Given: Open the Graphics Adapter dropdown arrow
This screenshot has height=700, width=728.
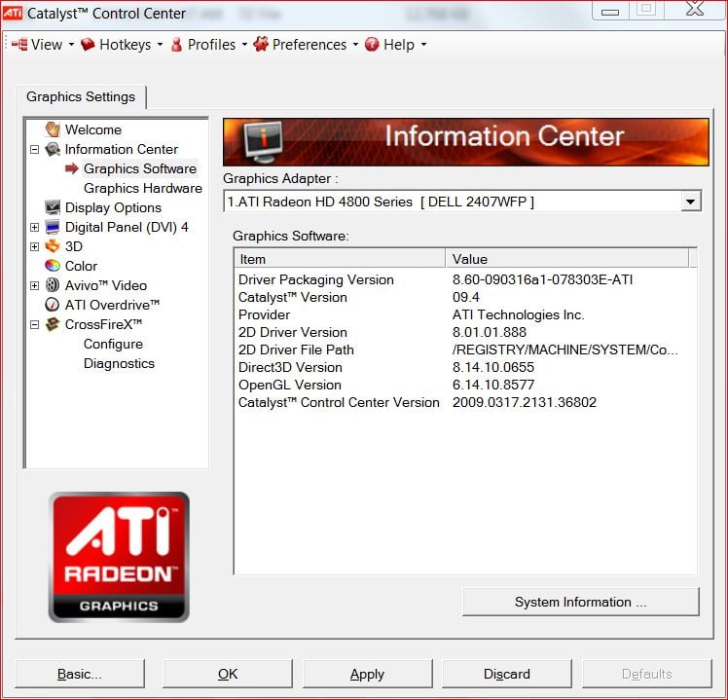Looking at the screenshot, I should tap(691, 202).
